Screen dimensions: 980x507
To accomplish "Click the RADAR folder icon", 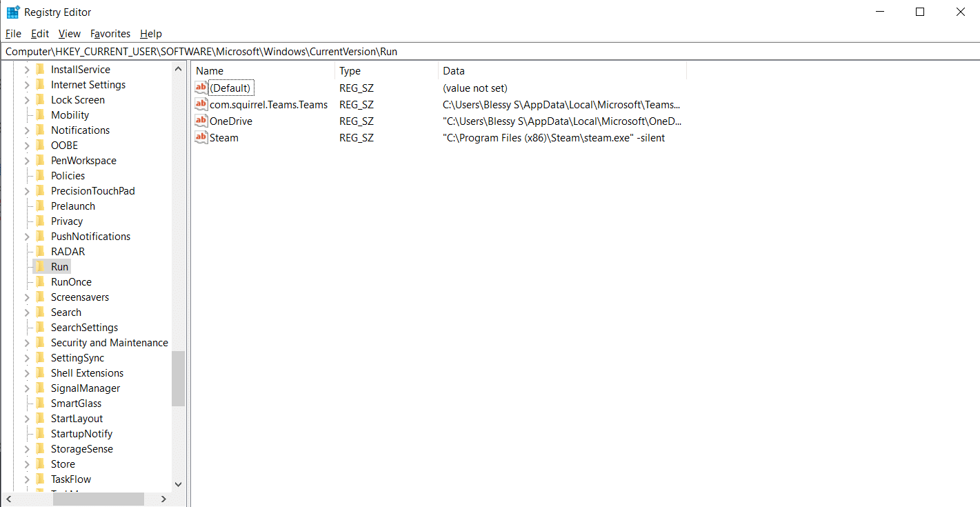I will 40,252.
